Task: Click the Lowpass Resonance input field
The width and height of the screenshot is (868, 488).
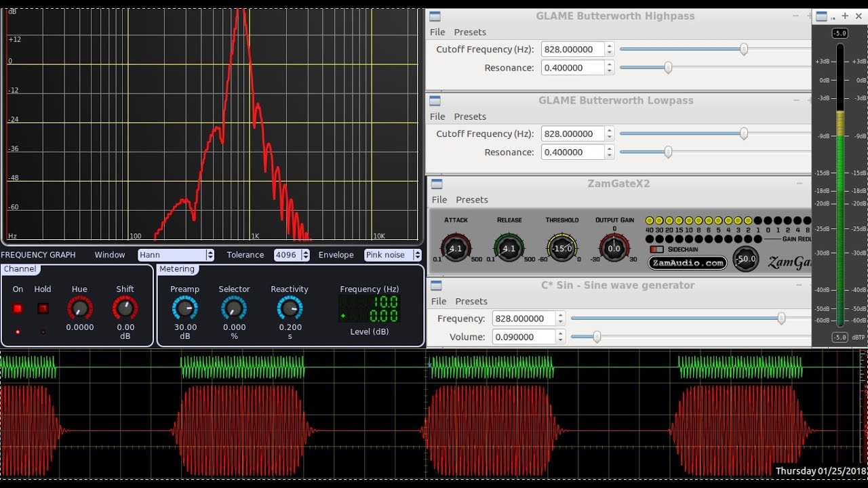Action: coord(573,152)
